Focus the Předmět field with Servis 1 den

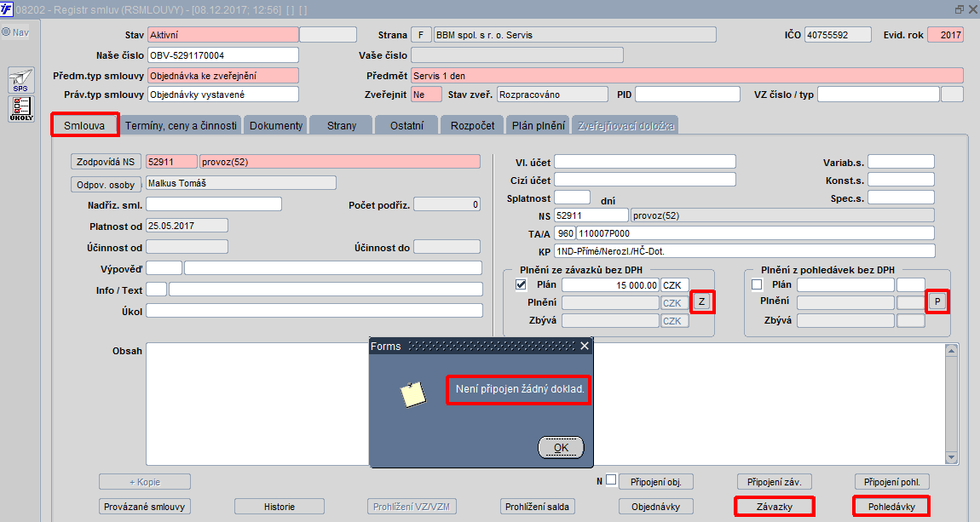687,76
